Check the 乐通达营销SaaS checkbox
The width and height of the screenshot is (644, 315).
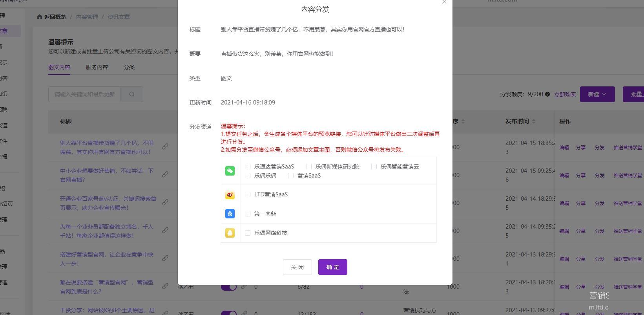[248, 167]
